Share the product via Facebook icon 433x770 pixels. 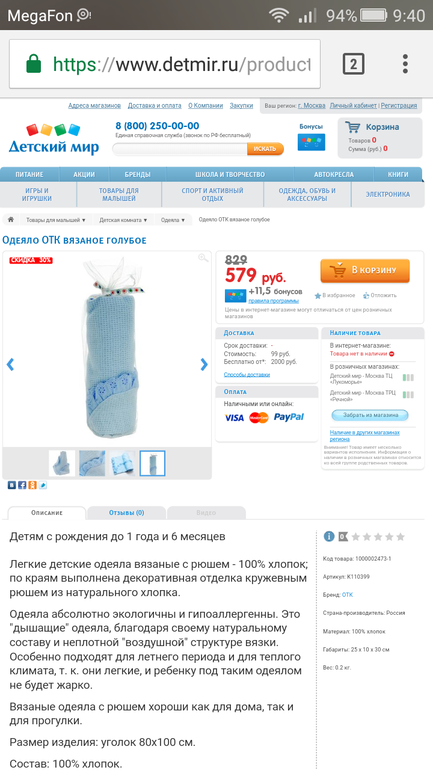click(x=22, y=485)
